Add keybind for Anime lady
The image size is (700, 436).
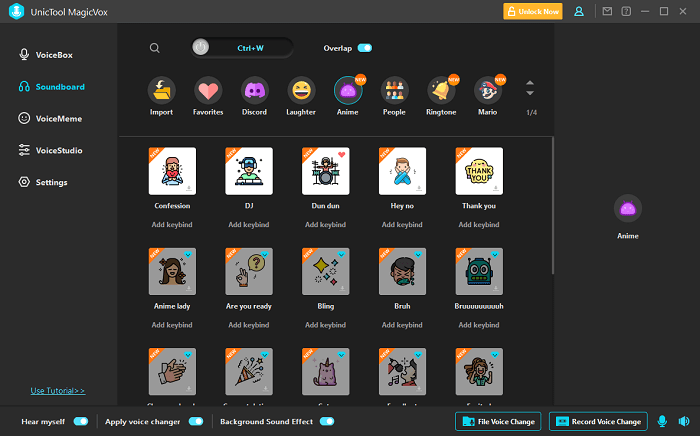tap(172, 325)
